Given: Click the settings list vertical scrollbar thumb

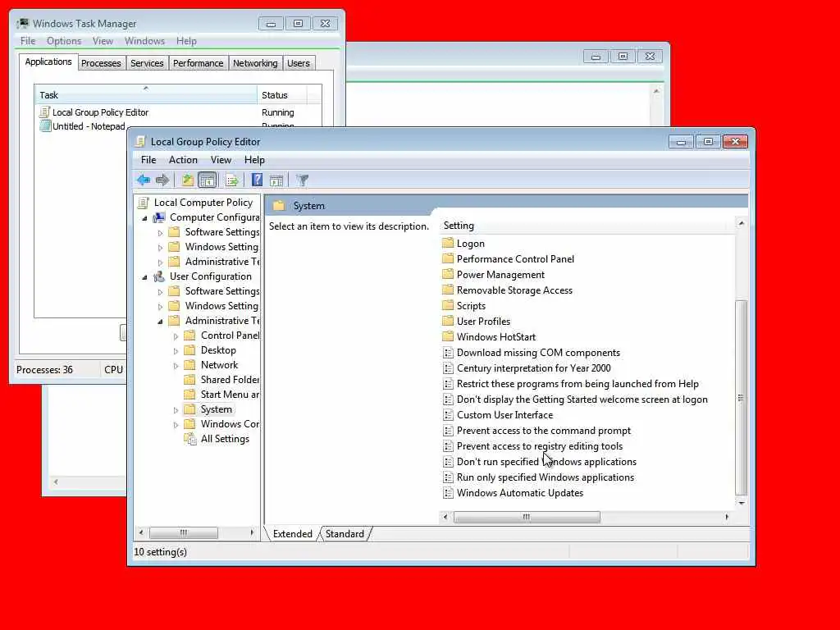Looking at the screenshot, I should click(x=741, y=398).
